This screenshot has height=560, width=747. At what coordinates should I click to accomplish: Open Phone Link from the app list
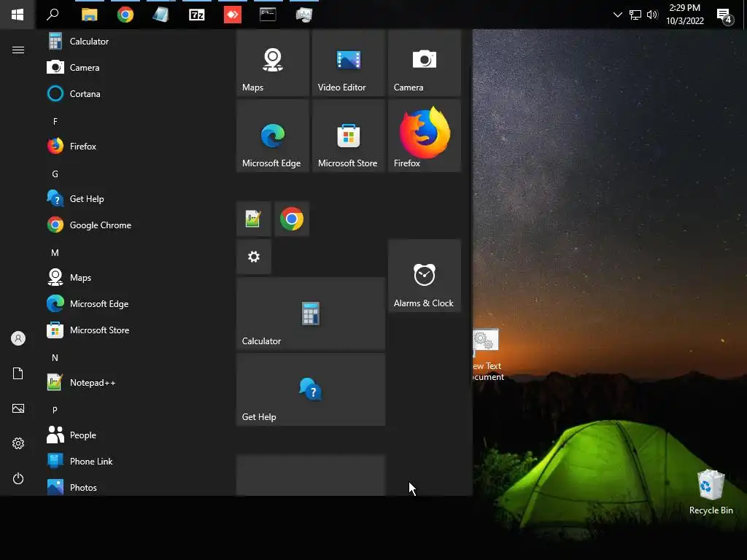coord(136,461)
